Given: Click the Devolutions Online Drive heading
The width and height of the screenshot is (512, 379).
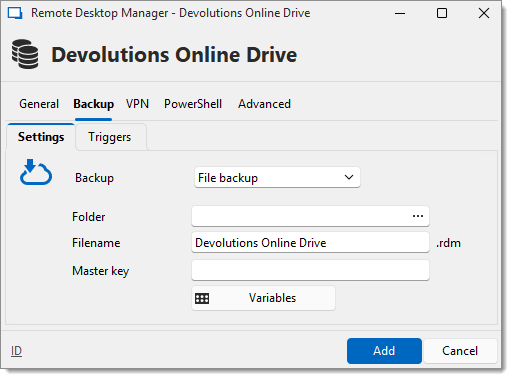Looking at the screenshot, I should point(174,55).
